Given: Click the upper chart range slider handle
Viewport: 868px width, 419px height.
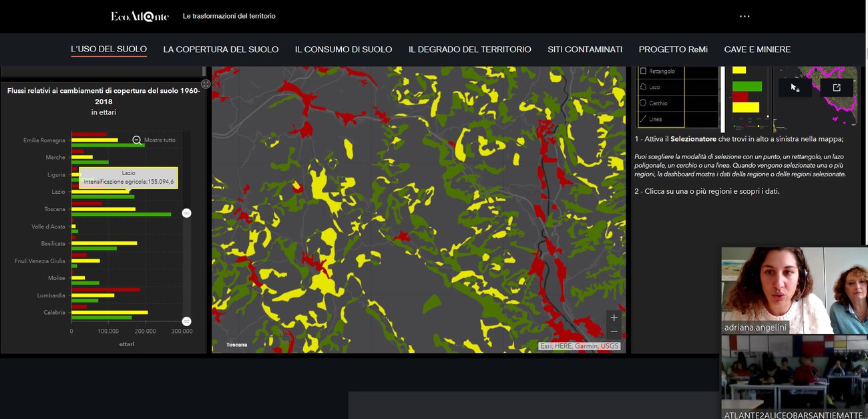Looking at the screenshot, I should point(187,213).
